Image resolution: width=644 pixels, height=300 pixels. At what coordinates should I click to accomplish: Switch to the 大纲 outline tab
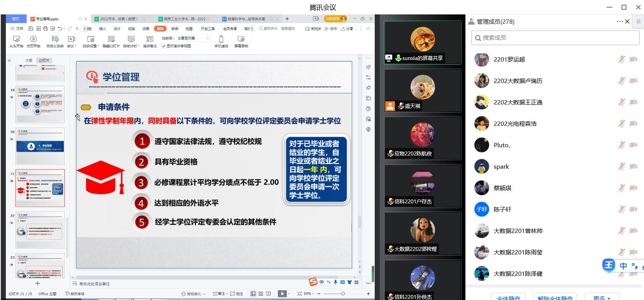pyautogui.click(x=29, y=60)
